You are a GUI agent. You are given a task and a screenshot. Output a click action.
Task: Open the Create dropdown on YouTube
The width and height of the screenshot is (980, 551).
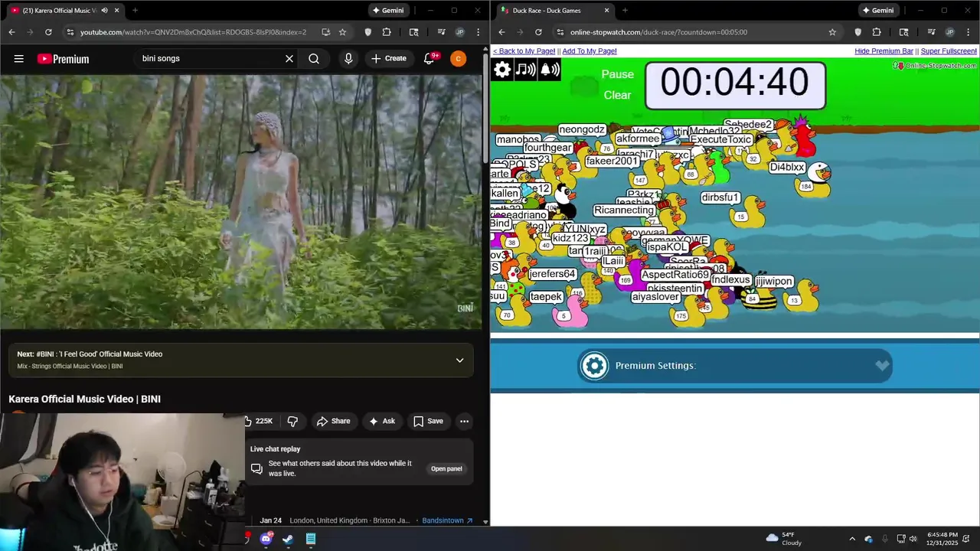(x=389, y=59)
